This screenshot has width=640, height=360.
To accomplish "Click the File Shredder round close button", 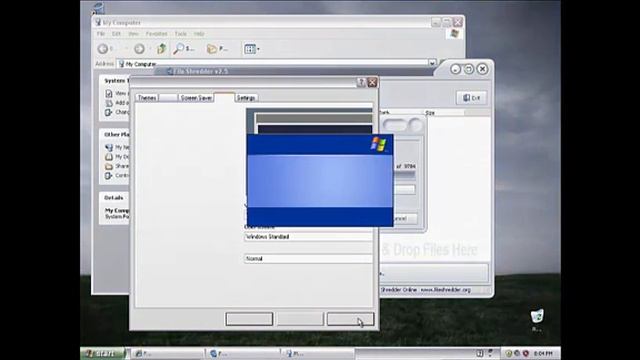I will [482, 69].
